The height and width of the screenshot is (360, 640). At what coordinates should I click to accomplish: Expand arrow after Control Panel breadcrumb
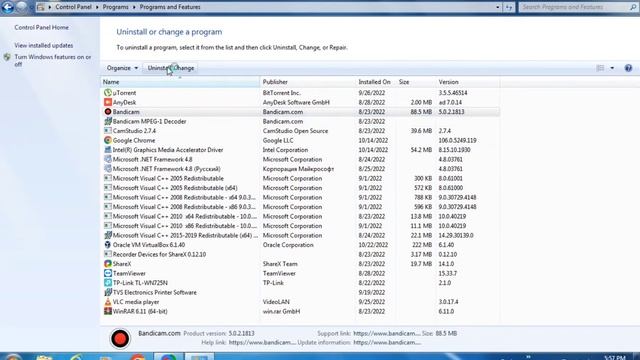[97, 7]
